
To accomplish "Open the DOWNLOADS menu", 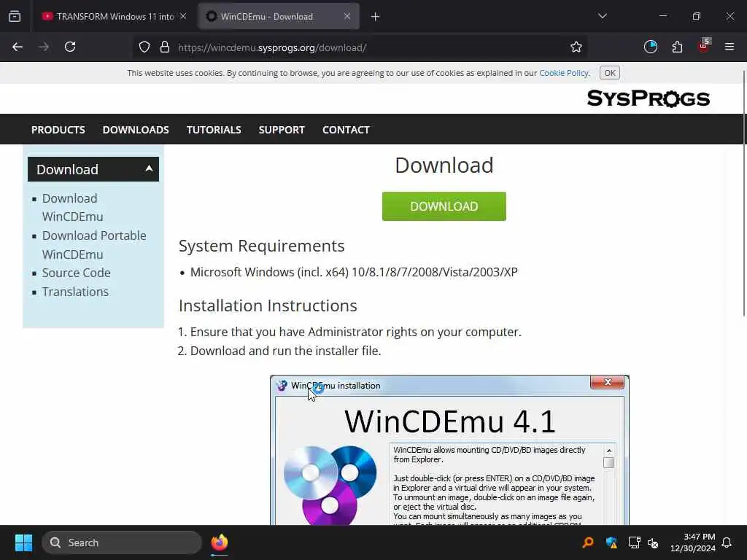I will [136, 130].
